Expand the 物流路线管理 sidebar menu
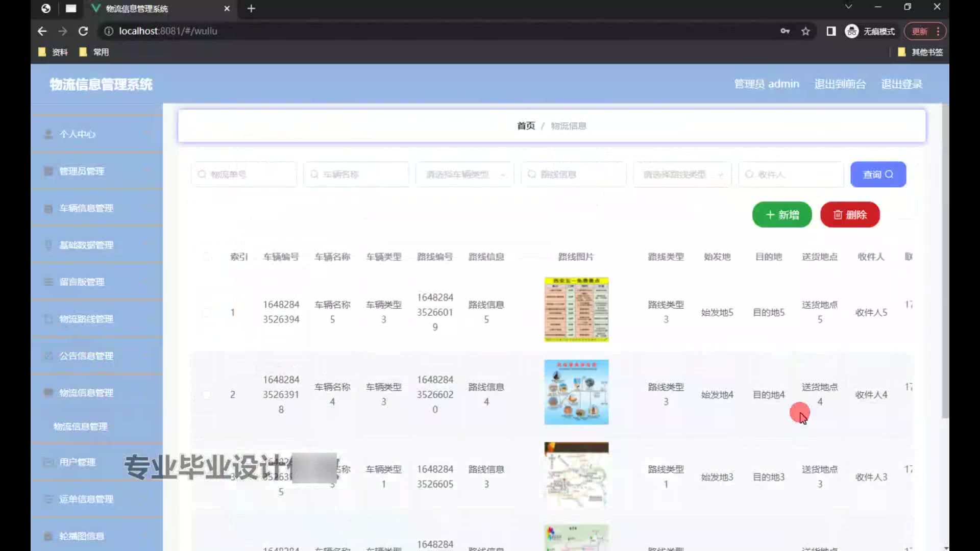 (x=97, y=319)
